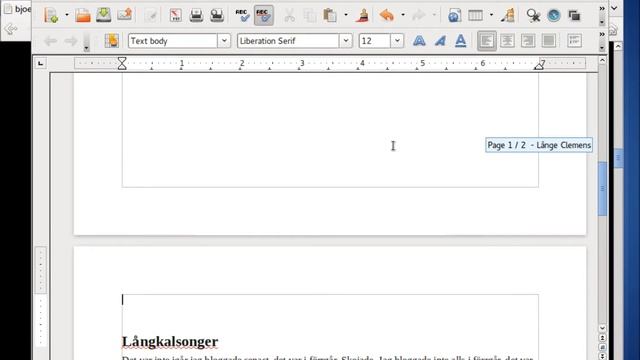
Task: Click Back navigation arrow in Writer toolbar
Action: [50, 41]
